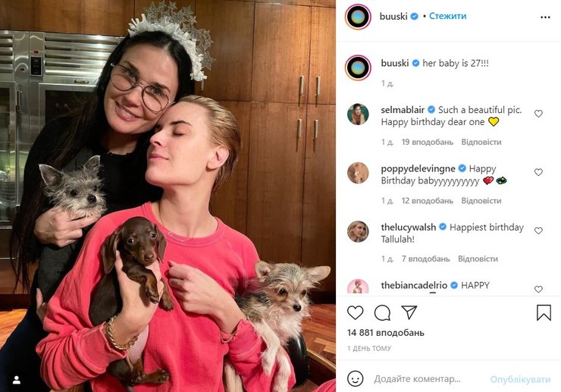Like thelucywalsh's comment
This screenshot has width=561, height=392.
point(538,230)
